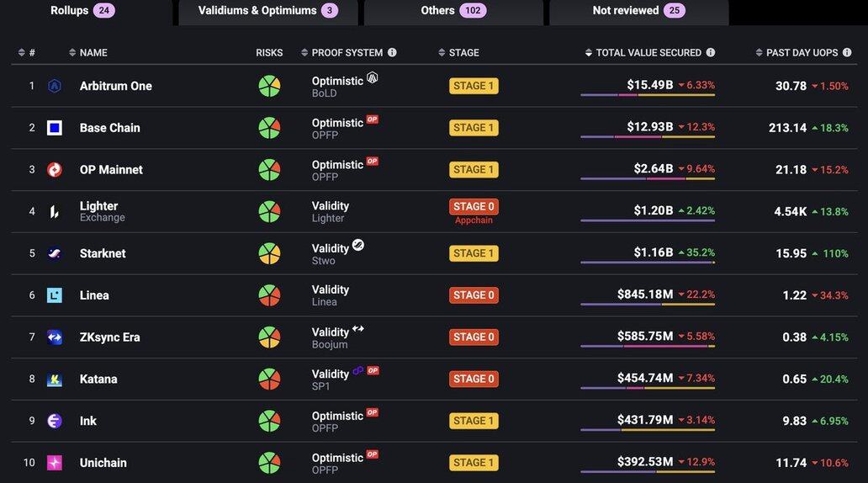The width and height of the screenshot is (868, 483).
Task: Switch to the Others tab
Action: [x=453, y=11]
